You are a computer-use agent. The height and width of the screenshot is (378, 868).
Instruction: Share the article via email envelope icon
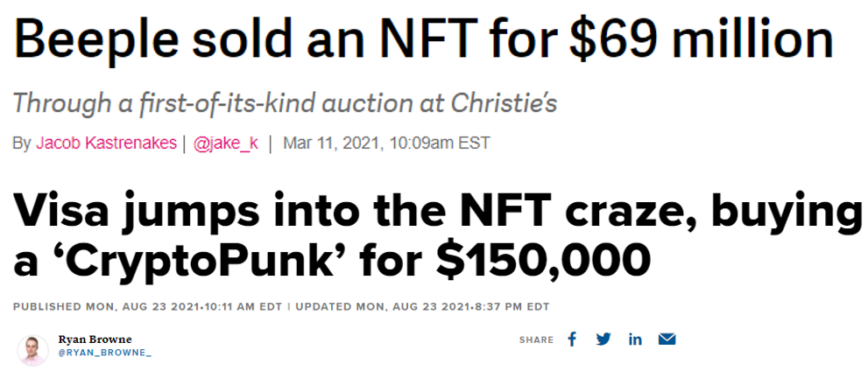[x=667, y=339]
